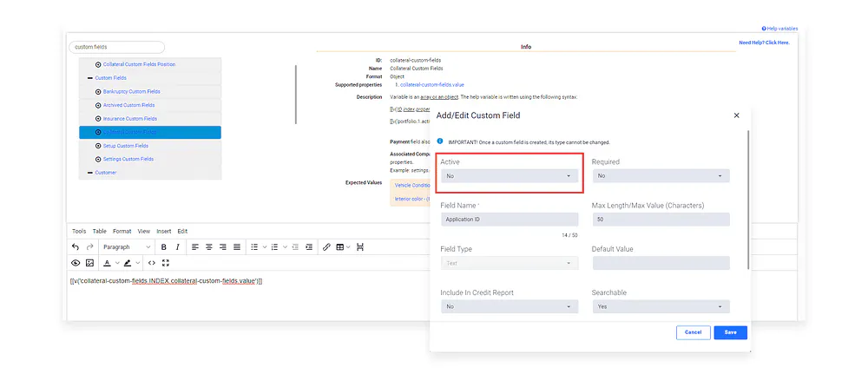Justify the text

tap(237, 247)
